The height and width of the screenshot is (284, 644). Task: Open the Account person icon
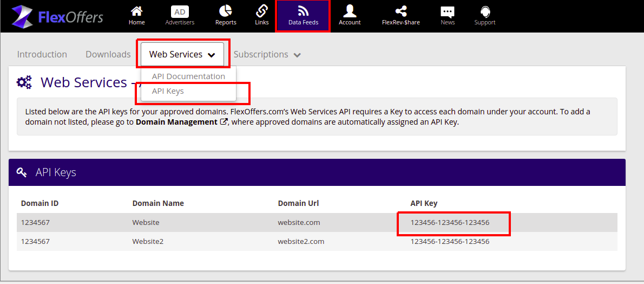350,11
